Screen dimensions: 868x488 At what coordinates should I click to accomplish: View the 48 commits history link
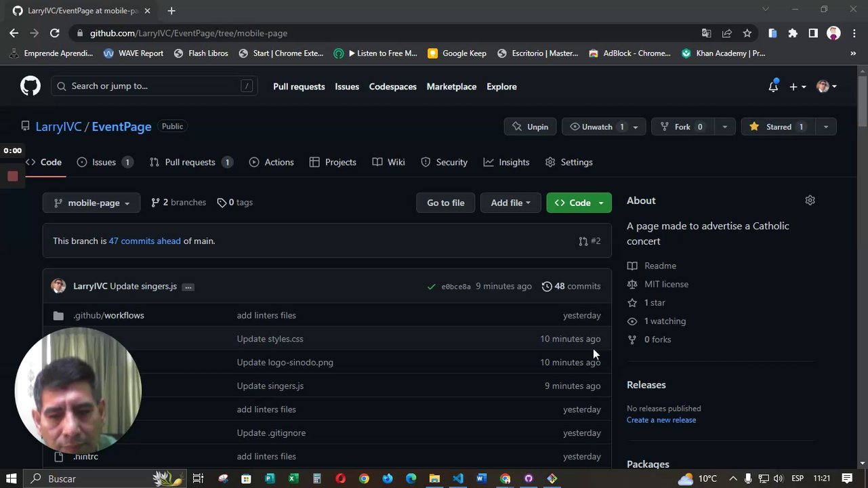pos(571,286)
